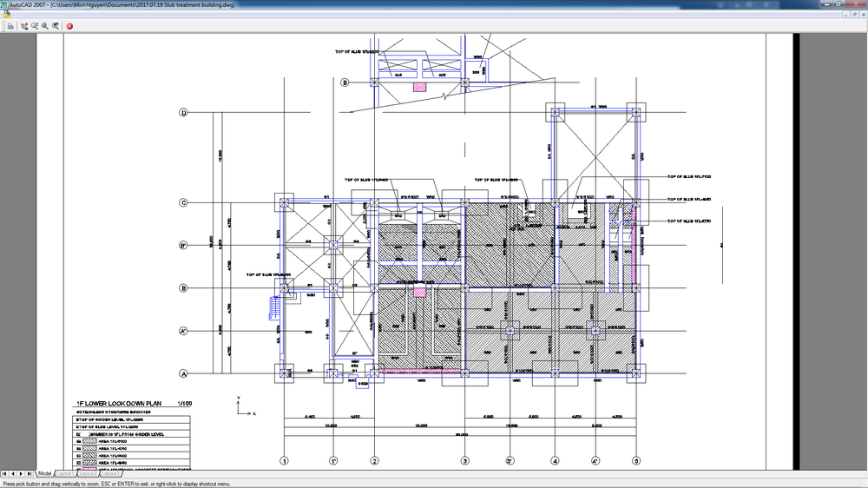Close the inner drawing document window
The height and width of the screenshot is (488, 868).
[x=863, y=15]
